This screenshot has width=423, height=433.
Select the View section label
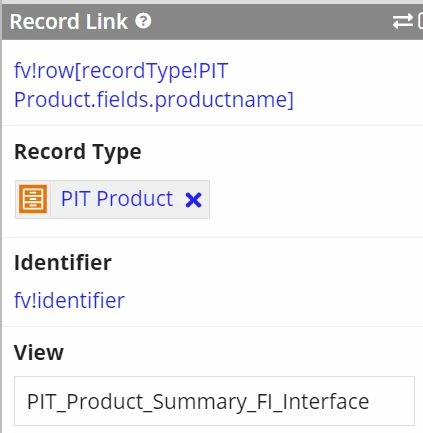(39, 352)
